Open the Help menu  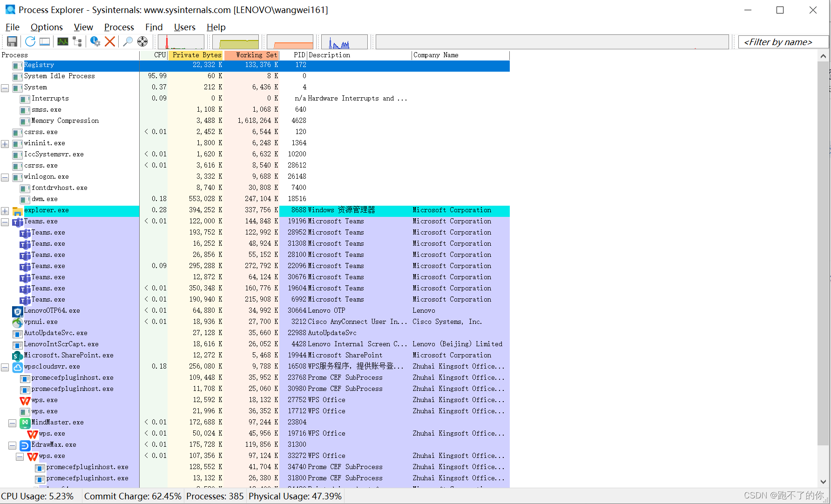pyautogui.click(x=216, y=27)
